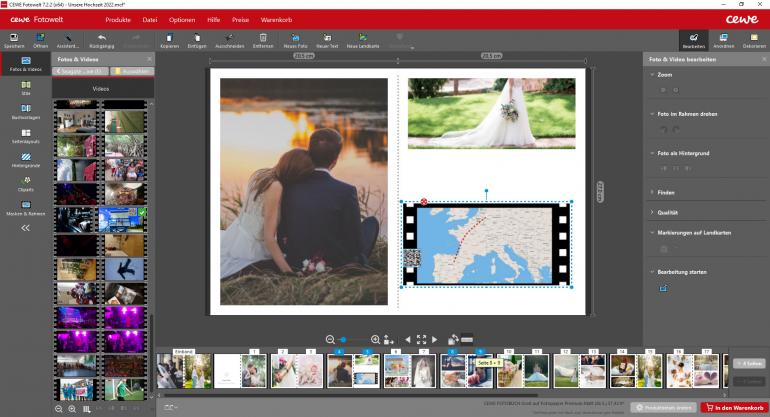This screenshot has width=770, height=417.
Task: Select the pages 10-11 spread thumbnail
Action: (522, 370)
